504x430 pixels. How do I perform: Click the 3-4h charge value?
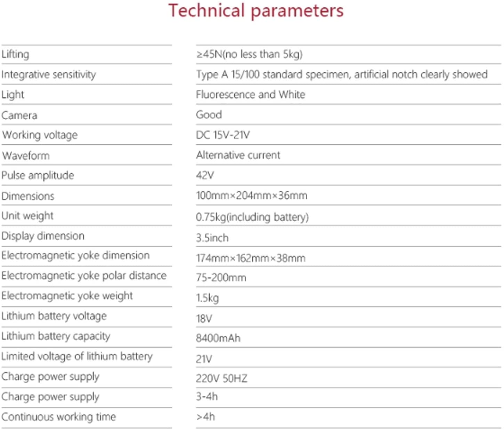pyautogui.click(x=207, y=396)
